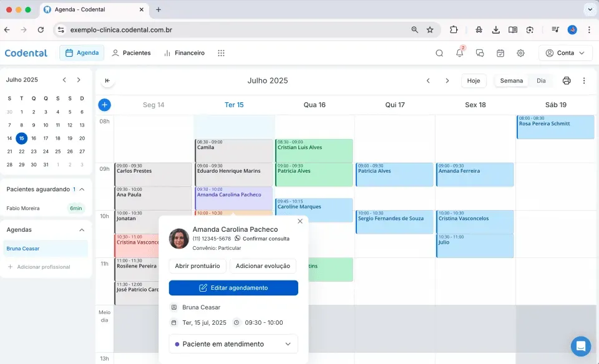Open Camila appointment at 08:30
599x364 pixels.
pos(234,151)
